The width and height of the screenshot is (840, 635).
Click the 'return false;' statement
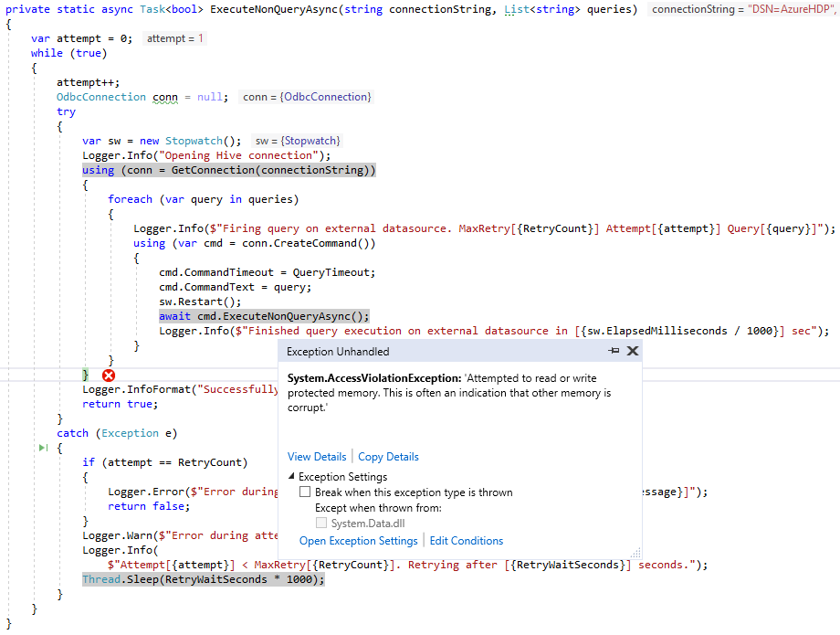[x=149, y=506]
